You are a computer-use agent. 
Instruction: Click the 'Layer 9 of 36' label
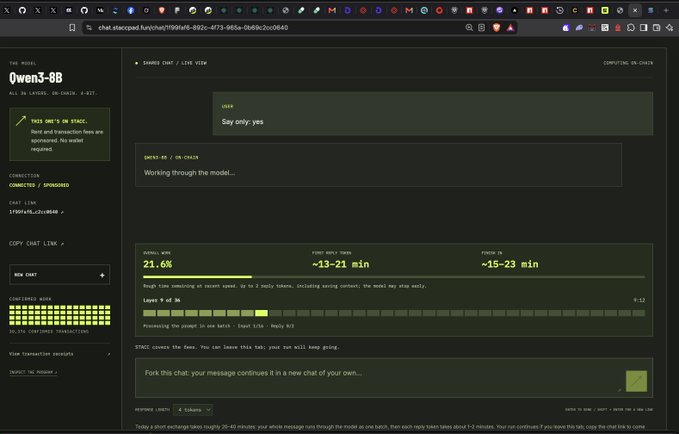coord(162,300)
